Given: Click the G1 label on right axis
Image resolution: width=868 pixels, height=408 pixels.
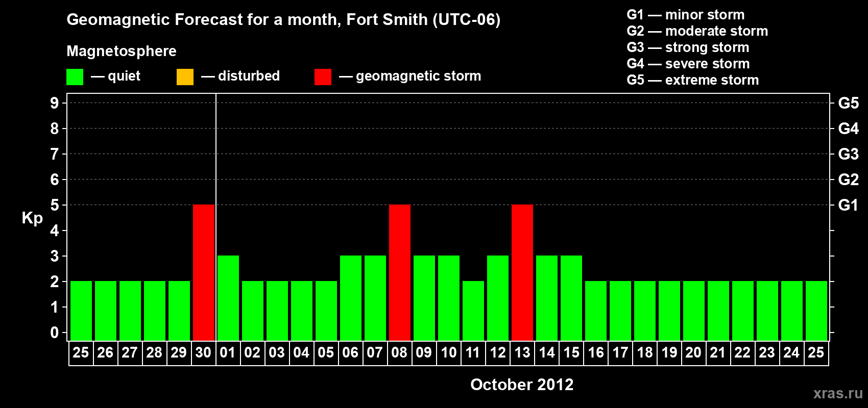Looking at the screenshot, I should [x=848, y=205].
